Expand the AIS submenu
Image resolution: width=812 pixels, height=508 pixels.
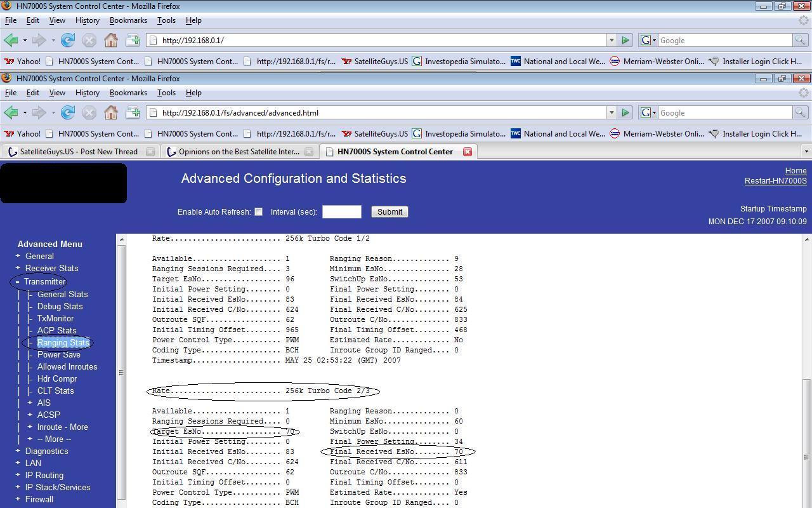pyautogui.click(x=30, y=403)
